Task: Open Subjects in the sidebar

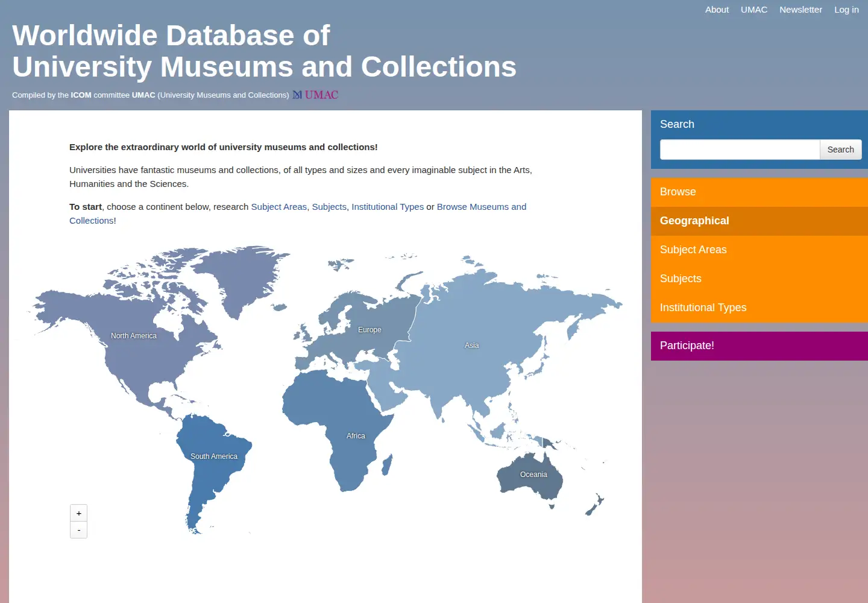Action: click(x=759, y=279)
